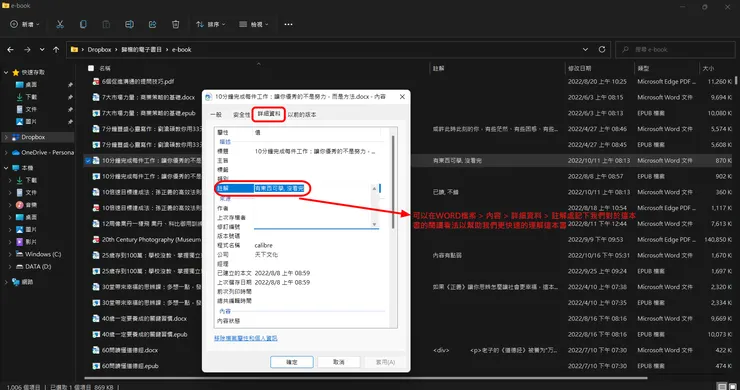Click the Copy icon in the Explorer toolbar
This screenshot has height=390, width=740.
83,24
